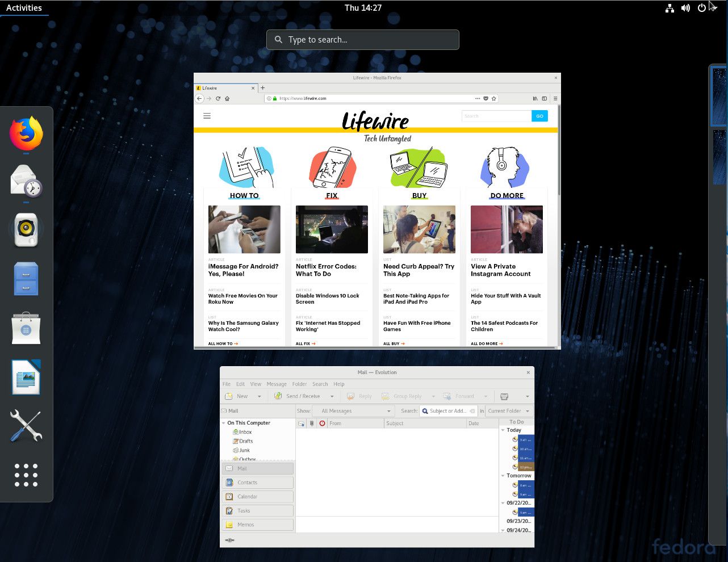Select the Lifewire tab in Firefox
The width and height of the screenshot is (728, 562).
pos(225,88)
